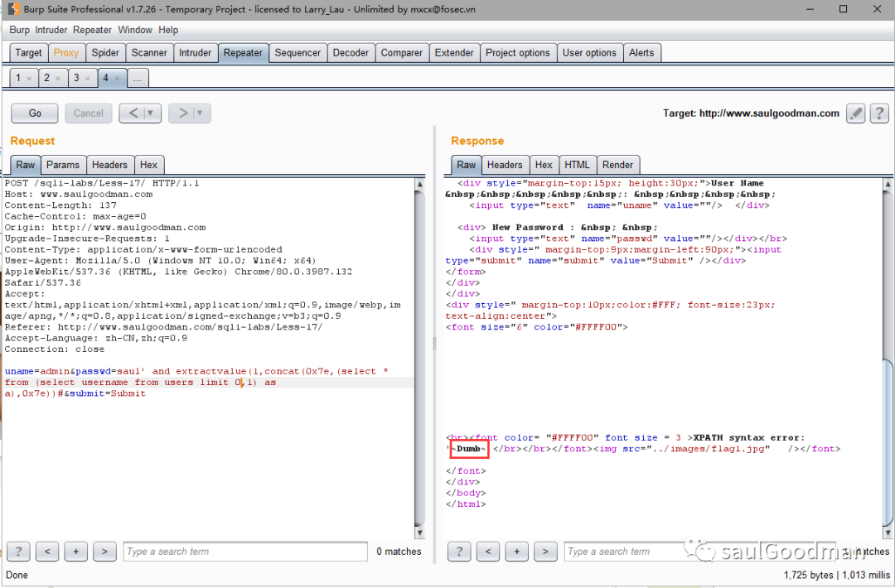Click the Target URL label text
The image size is (895, 588).
pyautogui.click(x=751, y=113)
